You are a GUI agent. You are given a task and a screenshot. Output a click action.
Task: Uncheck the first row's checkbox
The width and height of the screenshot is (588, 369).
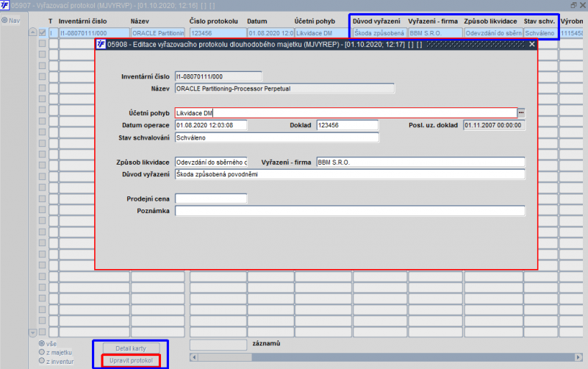[x=43, y=32]
